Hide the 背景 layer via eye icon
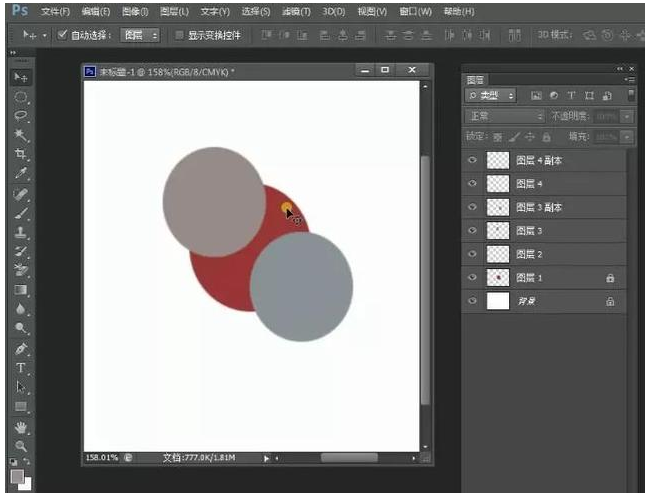The image size is (653, 497). (x=472, y=301)
